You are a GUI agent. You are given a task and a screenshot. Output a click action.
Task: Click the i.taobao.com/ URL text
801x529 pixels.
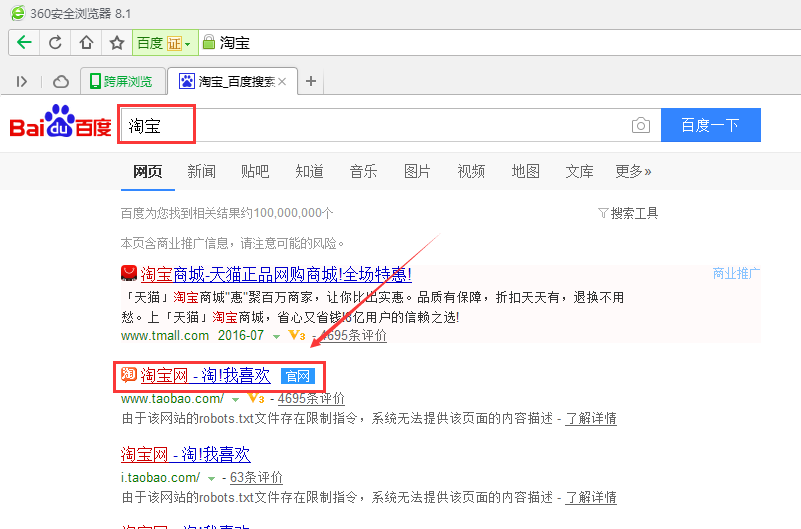point(160,477)
